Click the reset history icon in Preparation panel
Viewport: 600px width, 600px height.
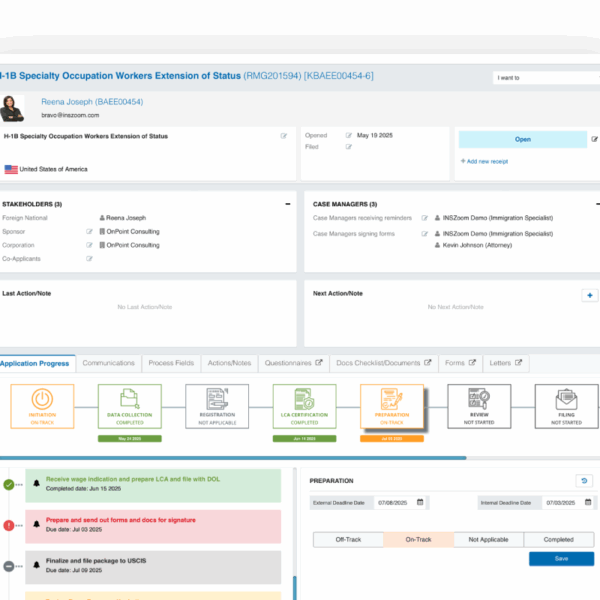[584, 481]
